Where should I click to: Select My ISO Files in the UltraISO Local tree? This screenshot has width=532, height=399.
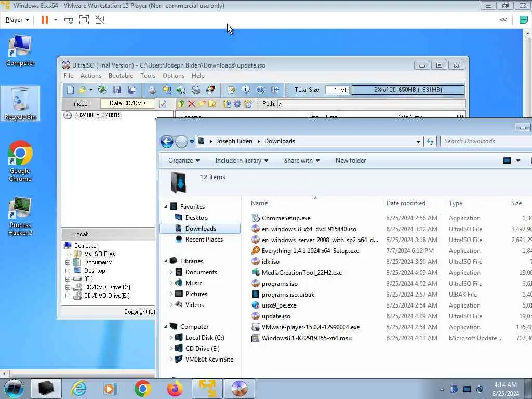click(x=99, y=254)
